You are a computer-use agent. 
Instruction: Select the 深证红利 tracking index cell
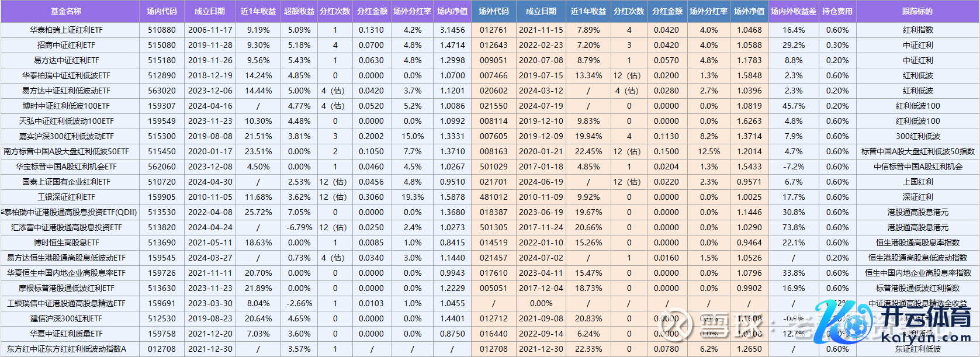[x=917, y=197]
